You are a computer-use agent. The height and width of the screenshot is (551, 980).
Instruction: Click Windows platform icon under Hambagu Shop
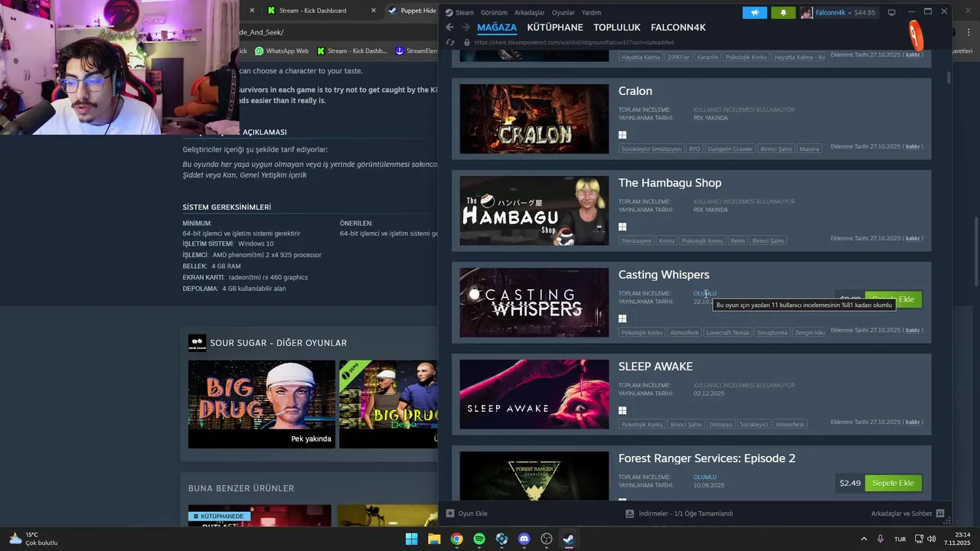pyautogui.click(x=622, y=227)
